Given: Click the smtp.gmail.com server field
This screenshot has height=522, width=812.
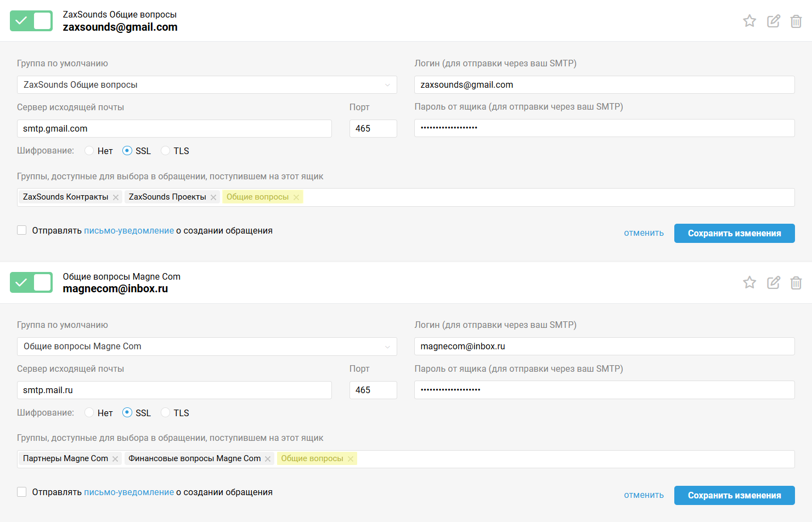Looking at the screenshot, I should [174, 129].
